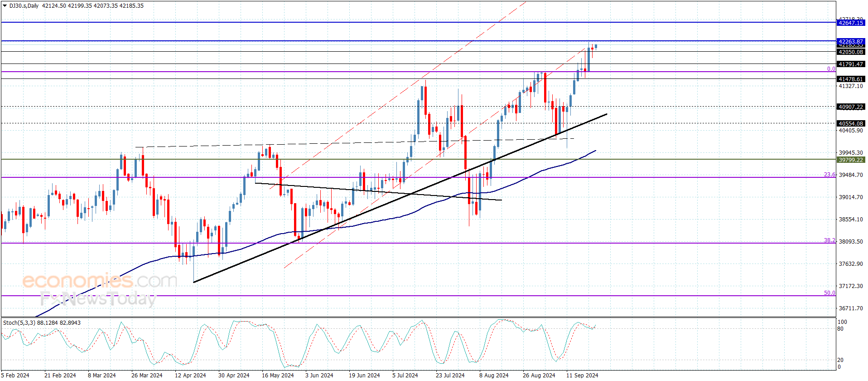Click the 40907.22 dashed level label
The image size is (868, 381).
click(850, 107)
